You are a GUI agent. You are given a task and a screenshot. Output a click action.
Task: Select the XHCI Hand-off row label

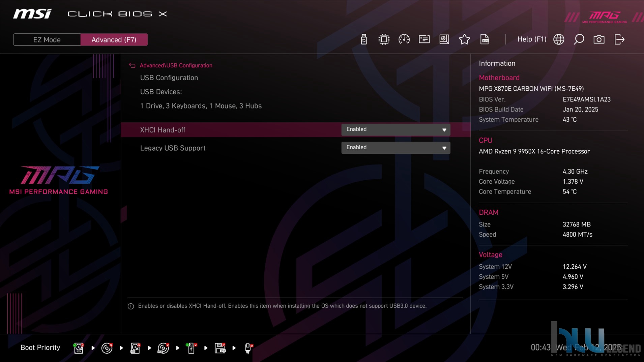(x=163, y=130)
